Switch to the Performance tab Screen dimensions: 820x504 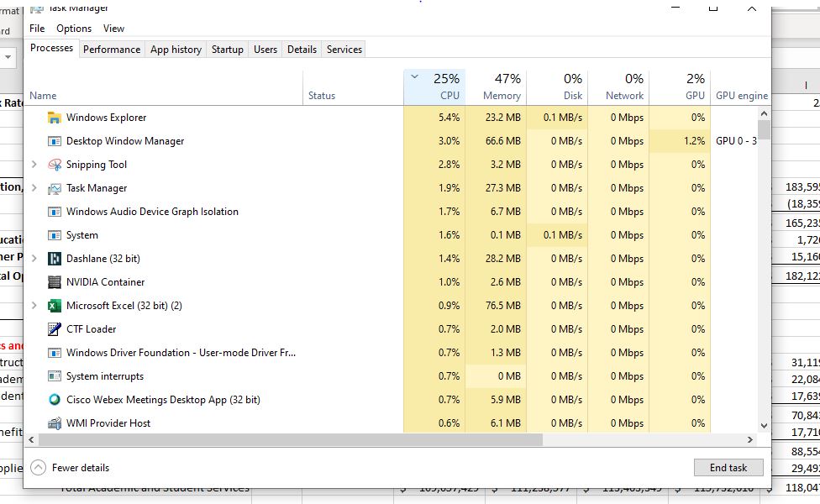point(112,50)
